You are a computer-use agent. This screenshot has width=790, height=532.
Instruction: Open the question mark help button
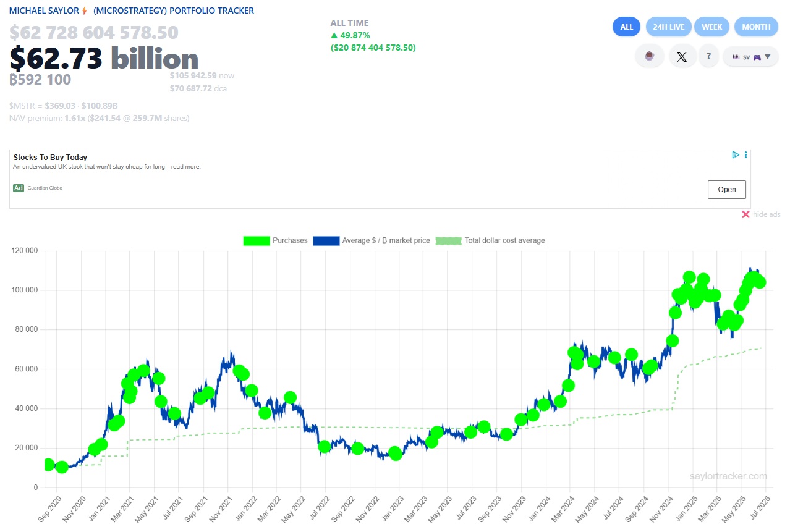(x=708, y=56)
